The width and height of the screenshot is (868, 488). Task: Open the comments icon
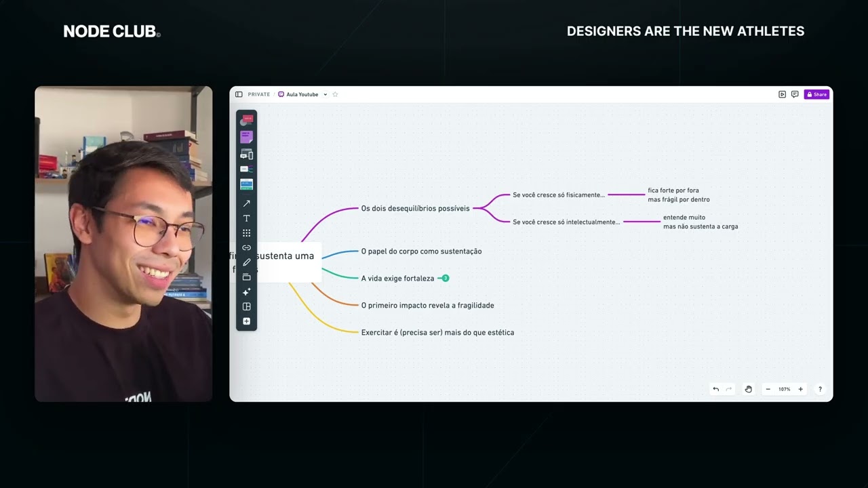pyautogui.click(x=795, y=94)
